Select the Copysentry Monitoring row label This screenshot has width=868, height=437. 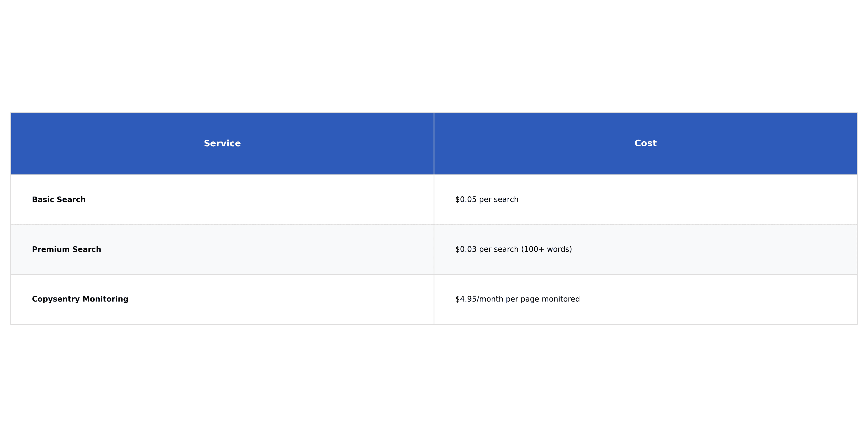80,299
